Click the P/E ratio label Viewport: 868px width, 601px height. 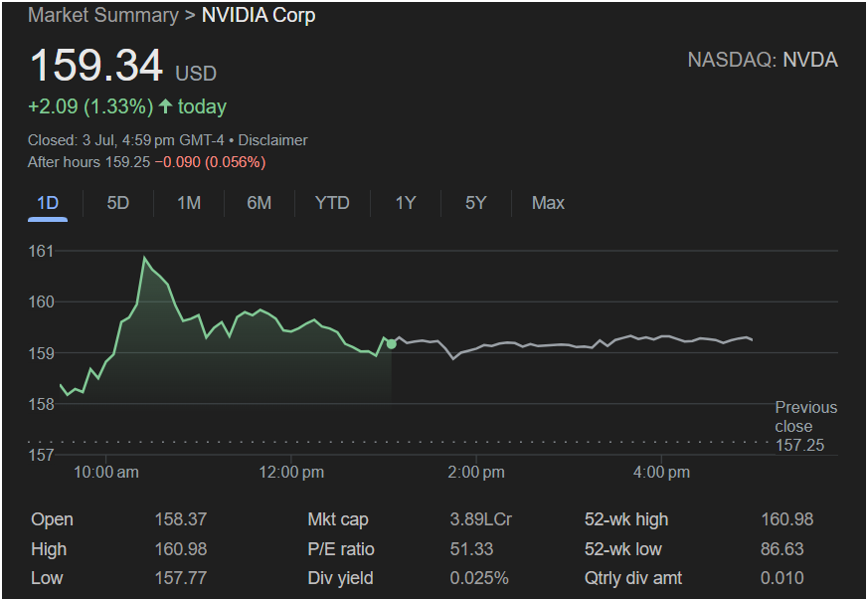341,549
